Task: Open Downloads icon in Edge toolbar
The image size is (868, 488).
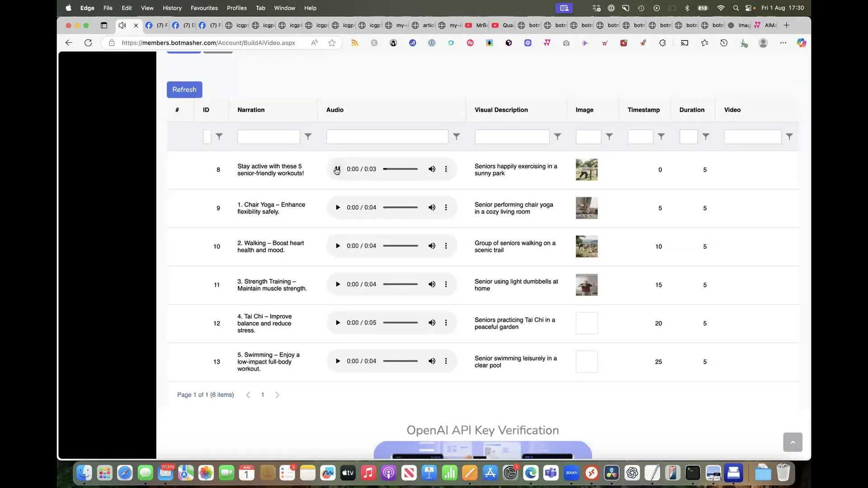Action: pos(744,43)
